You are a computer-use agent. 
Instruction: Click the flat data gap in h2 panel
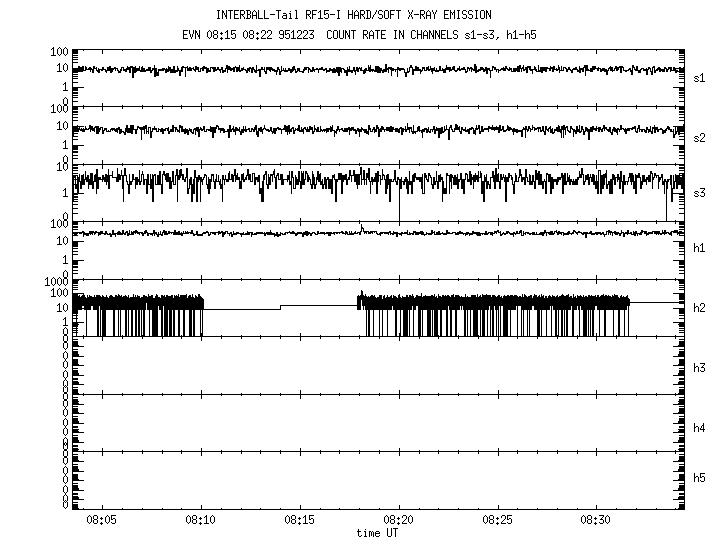coord(240,310)
